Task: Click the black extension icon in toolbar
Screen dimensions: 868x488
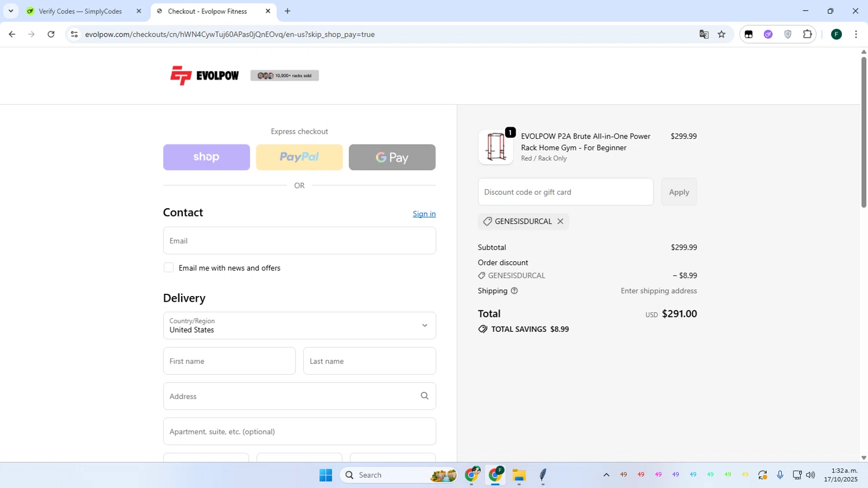Action: 749,34
